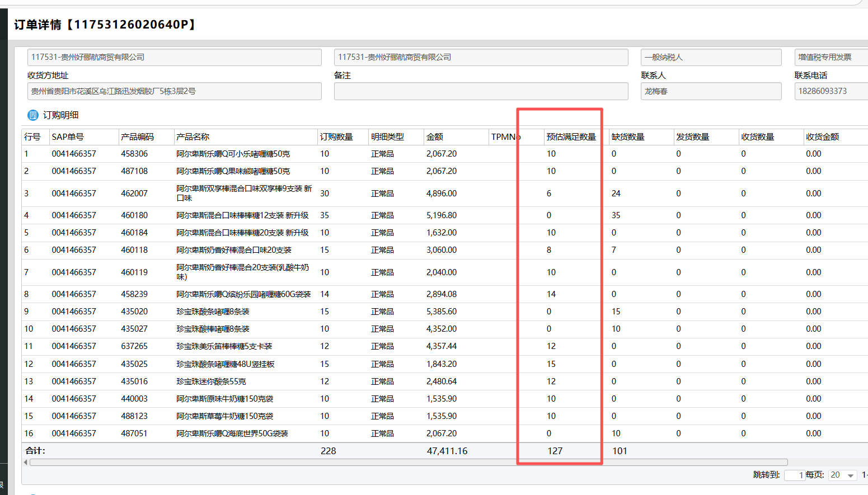
Task: Select row 16 阿尔卑斯乐嚼Q海底世界50G袋装
Action: pos(232,433)
